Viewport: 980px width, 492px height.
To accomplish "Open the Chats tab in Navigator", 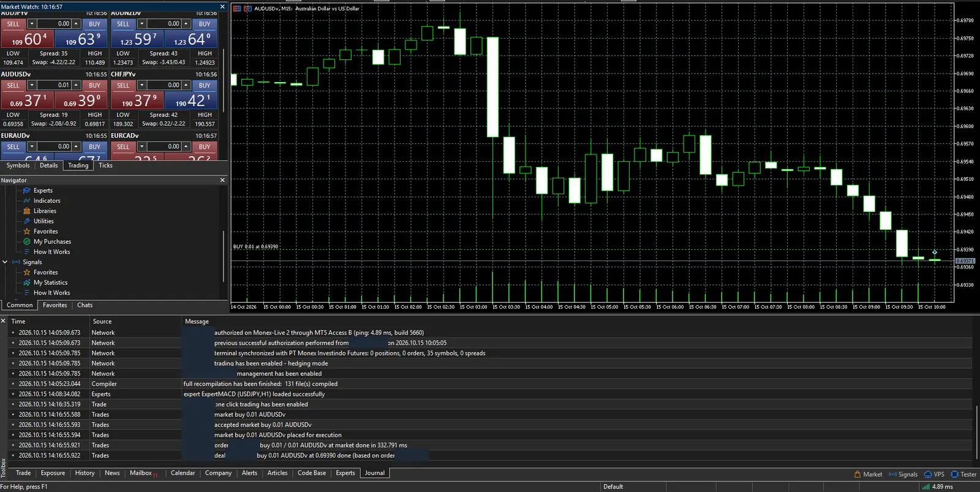I will [85, 305].
